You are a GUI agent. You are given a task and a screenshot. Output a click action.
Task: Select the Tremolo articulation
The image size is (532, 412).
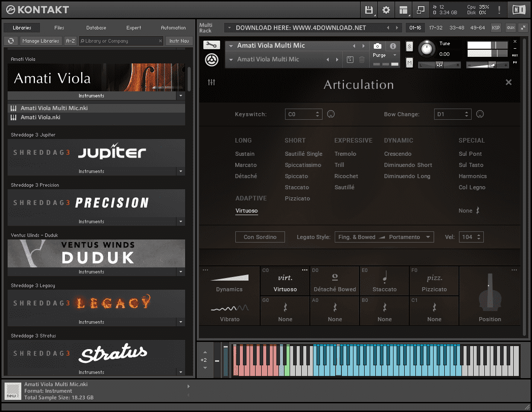click(345, 154)
